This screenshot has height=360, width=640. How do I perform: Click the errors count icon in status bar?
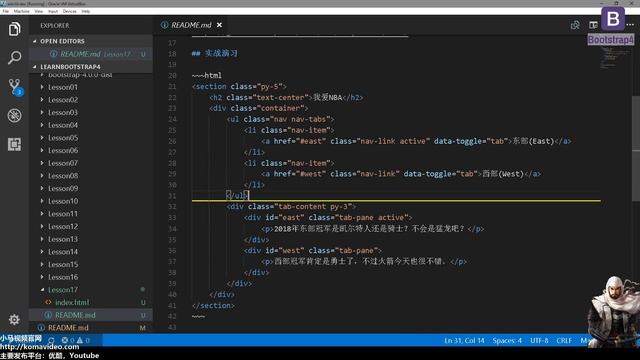coord(67,340)
